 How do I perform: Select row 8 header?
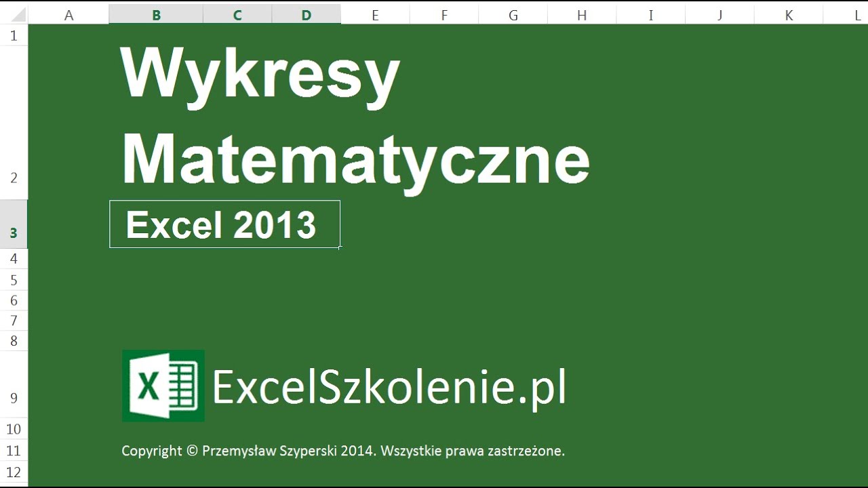pos(14,340)
